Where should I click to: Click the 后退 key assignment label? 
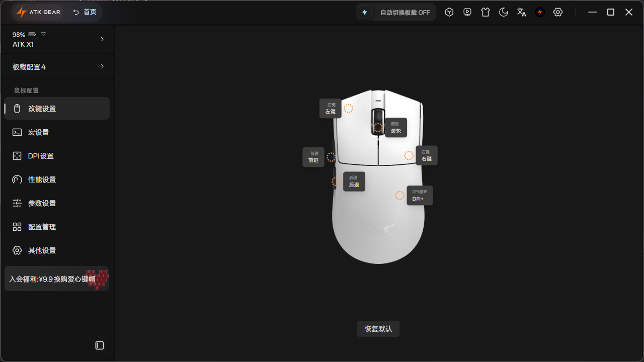click(354, 182)
